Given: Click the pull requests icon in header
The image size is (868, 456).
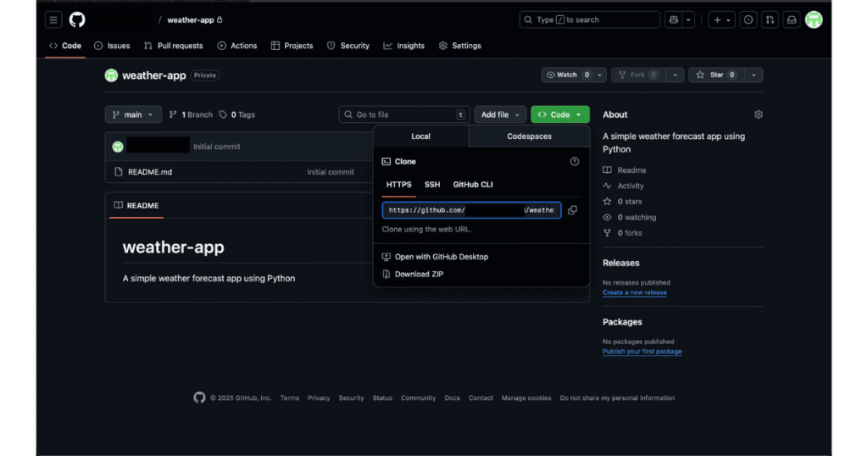Looking at the screenshot, I should click(770, 19).
